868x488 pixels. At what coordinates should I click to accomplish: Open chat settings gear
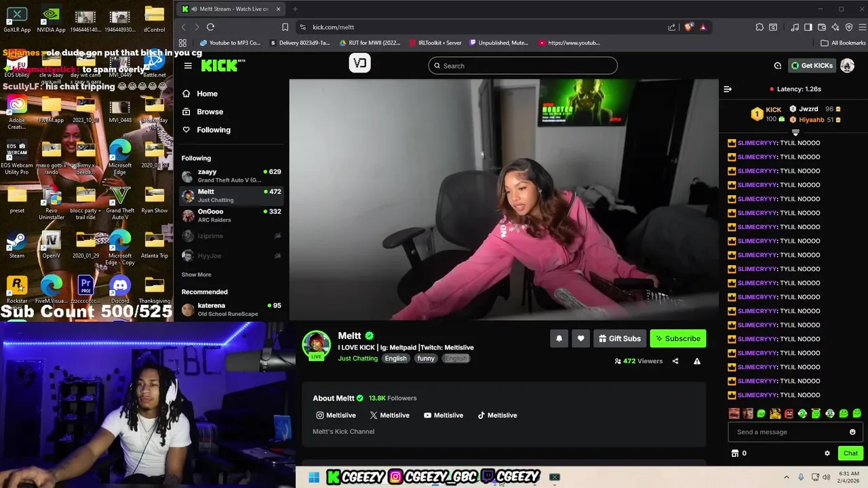(x=827, y=453)
